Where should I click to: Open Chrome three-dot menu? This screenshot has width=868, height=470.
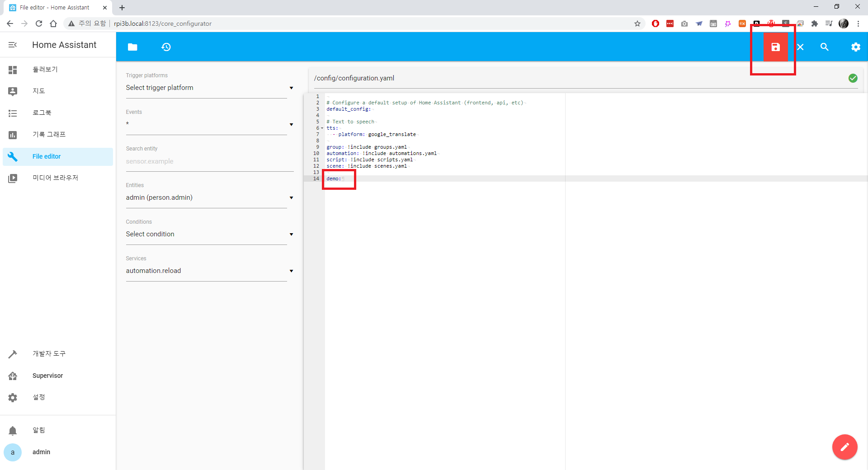tap(858, 23)
